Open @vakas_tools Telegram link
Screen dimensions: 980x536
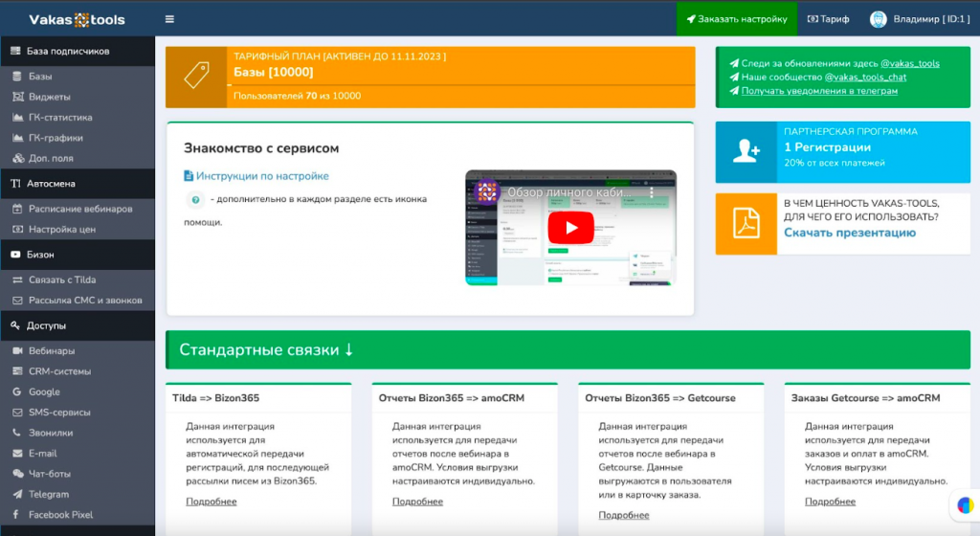pyautogui.click(x=910, y=64)
